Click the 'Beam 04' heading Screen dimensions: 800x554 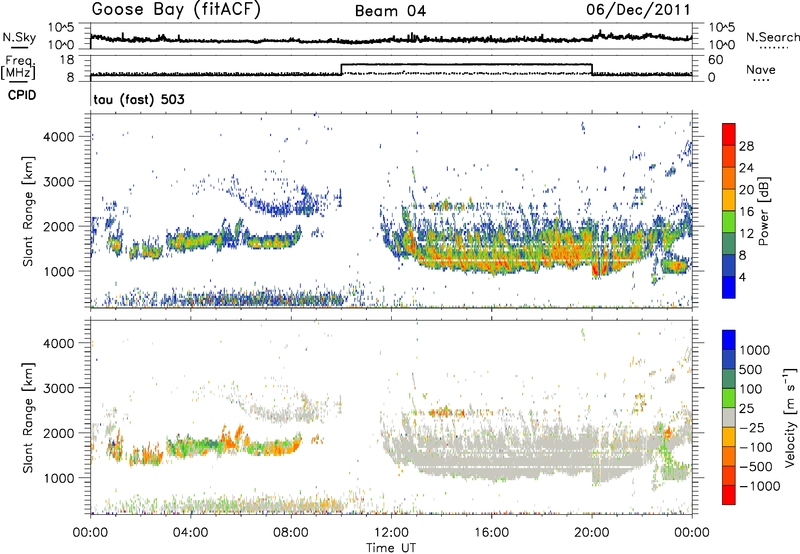[390, 11]
